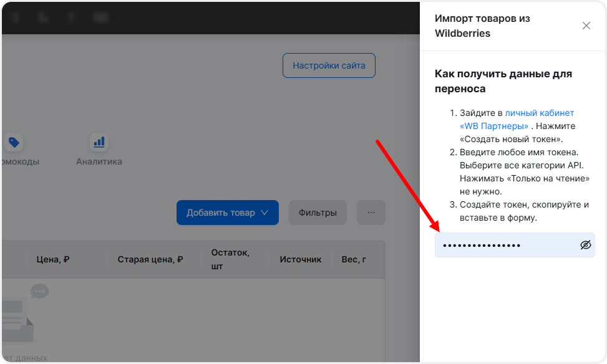Open the «WB Партнеры» личный кабинет link
The height and width of the screenshot is (364, 607).
pos(517,119)
